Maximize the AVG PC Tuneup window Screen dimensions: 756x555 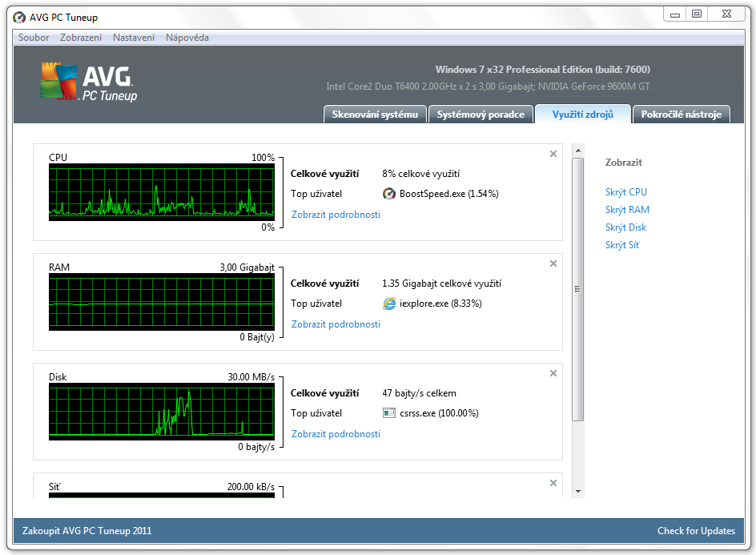[x=697, y=14]
